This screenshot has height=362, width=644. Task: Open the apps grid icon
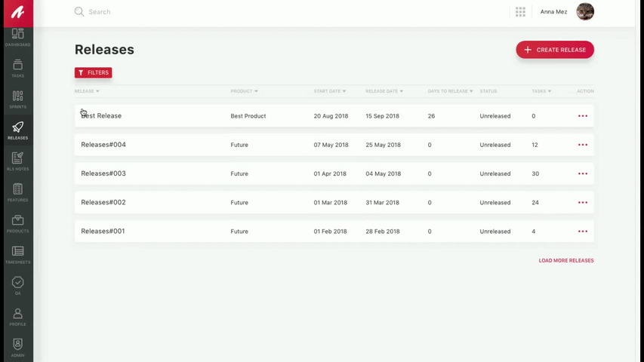[x=520, y=12]
